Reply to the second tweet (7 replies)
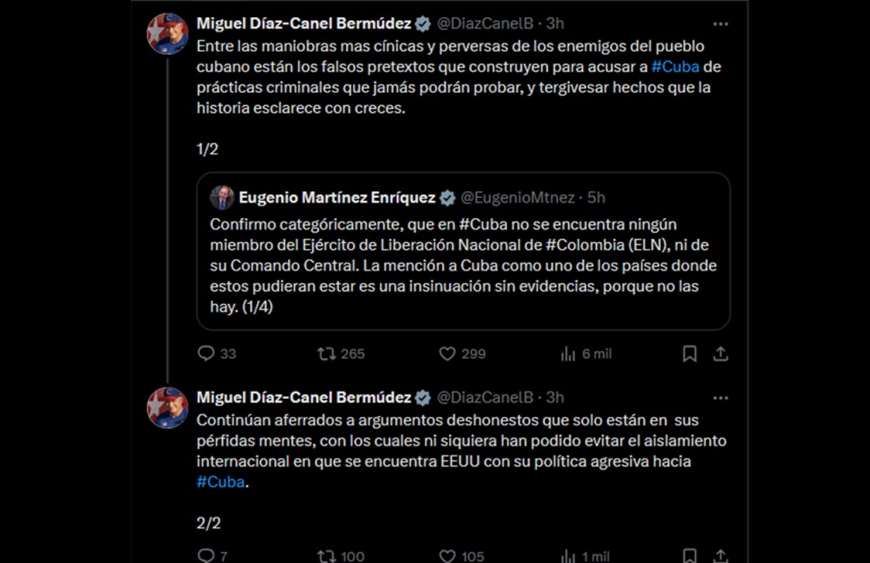Image resolution: width=870 pixels, height=563 pixels. pyautogui.click(x=206, y=556)
